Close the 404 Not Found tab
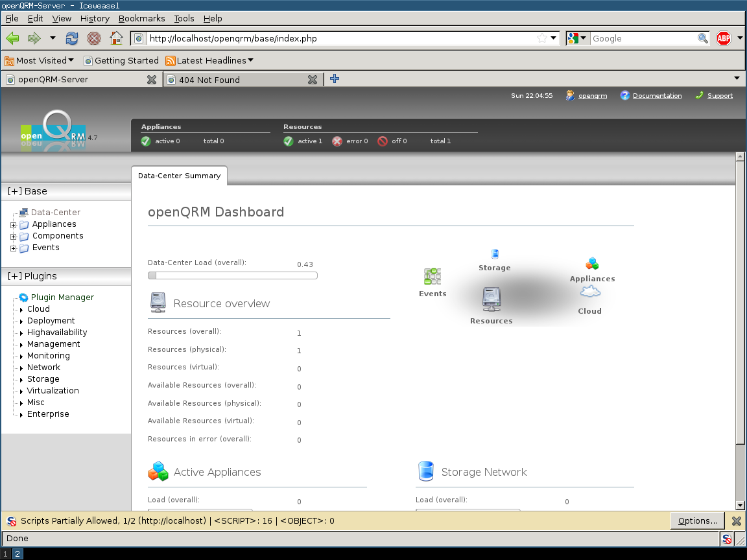Viewport: 747px width, 560px height. 313,80
